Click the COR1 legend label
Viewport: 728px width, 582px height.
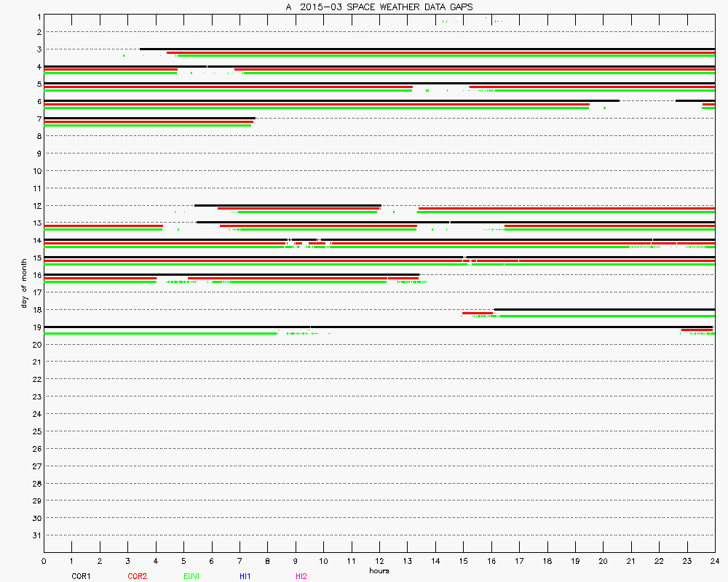point(81,576)
